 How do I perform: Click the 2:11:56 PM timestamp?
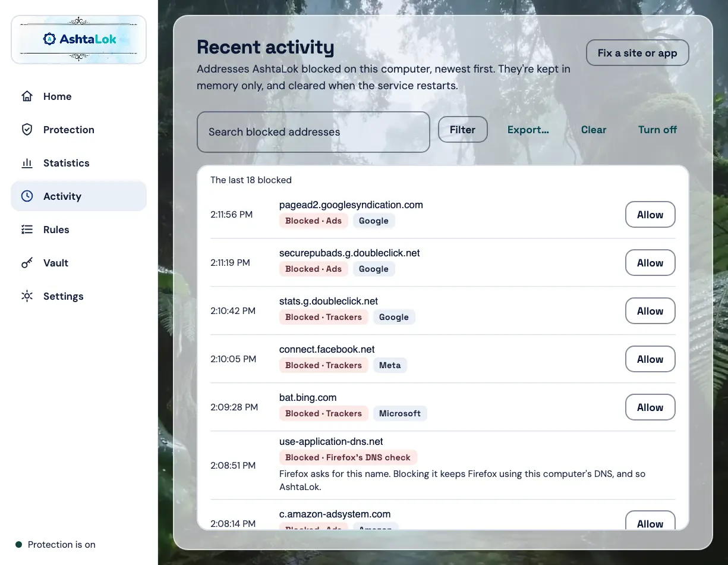point(231,214)
